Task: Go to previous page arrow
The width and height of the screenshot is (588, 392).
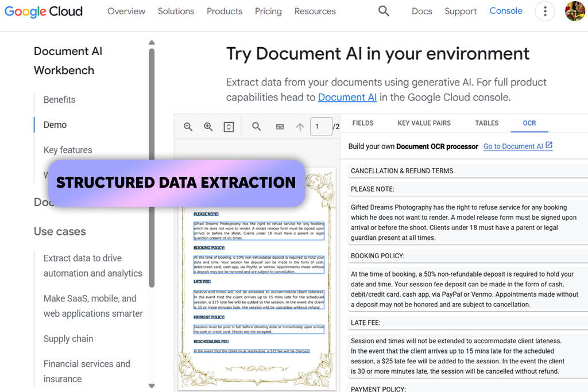Action: (x=300, y=127)
